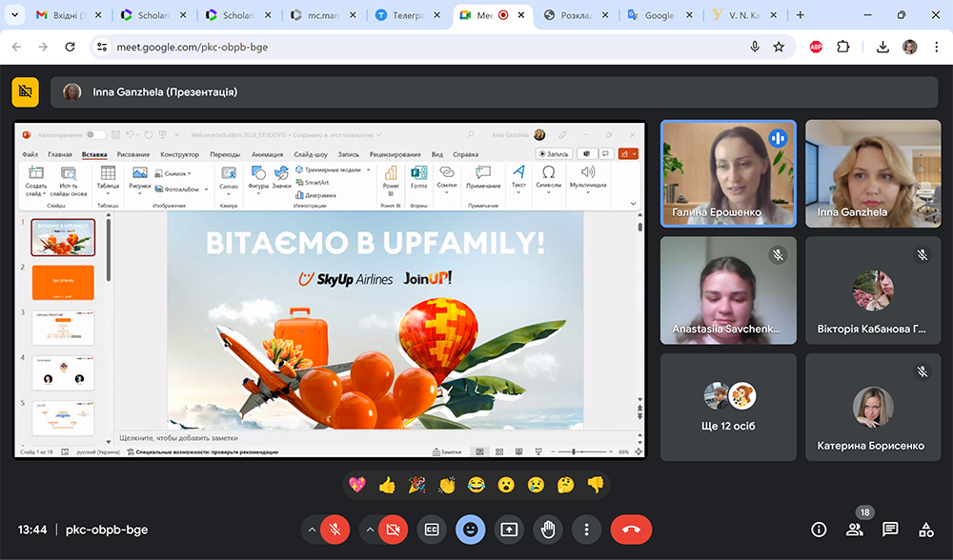
Task: Open the chat with everyone panel
Action: [x=890, y=530]
